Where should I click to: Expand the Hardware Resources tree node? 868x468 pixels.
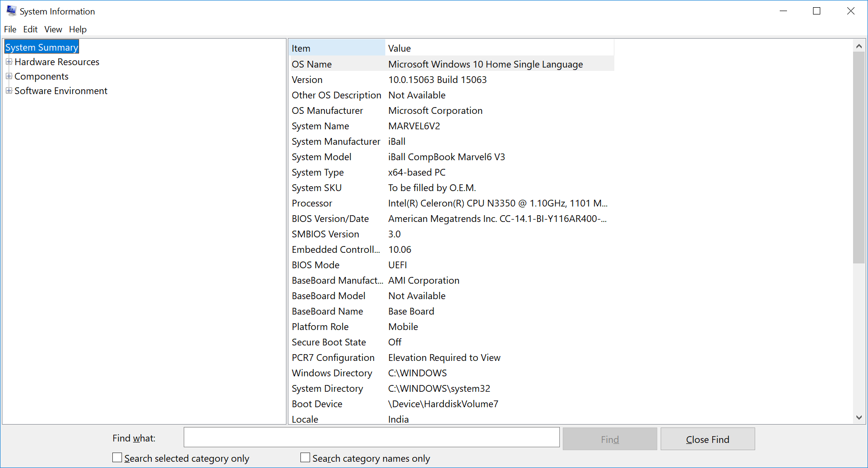(x=9, y=62)
